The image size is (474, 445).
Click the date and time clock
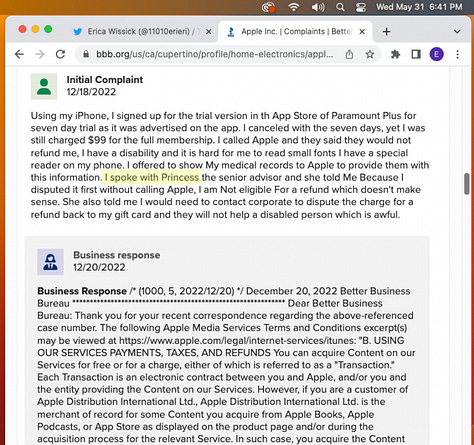coord(419,7)
